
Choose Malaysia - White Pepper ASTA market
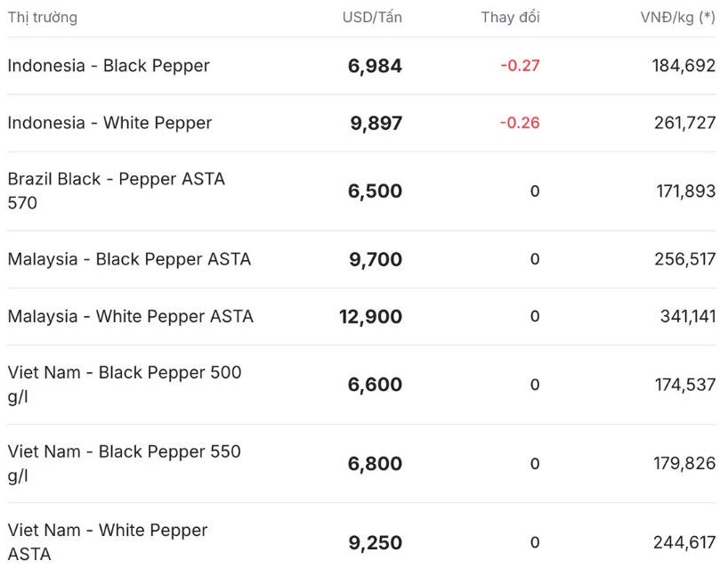[130, 316]
